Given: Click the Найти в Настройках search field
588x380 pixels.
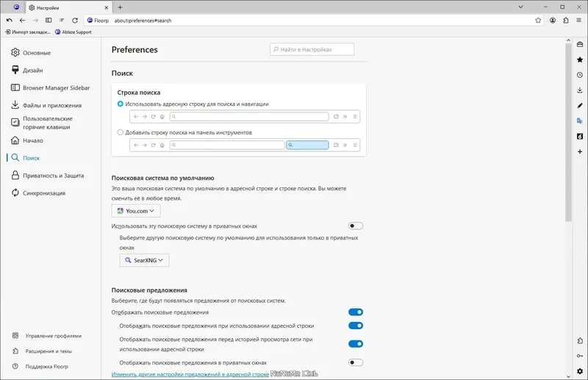Looking at the screenshot, I should tap(312, 50).
